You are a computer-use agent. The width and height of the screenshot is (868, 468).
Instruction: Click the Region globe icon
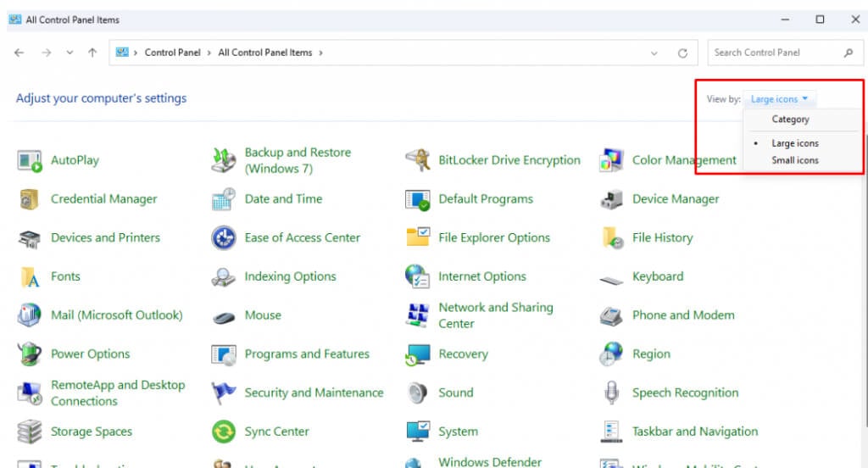coord(611,354)
